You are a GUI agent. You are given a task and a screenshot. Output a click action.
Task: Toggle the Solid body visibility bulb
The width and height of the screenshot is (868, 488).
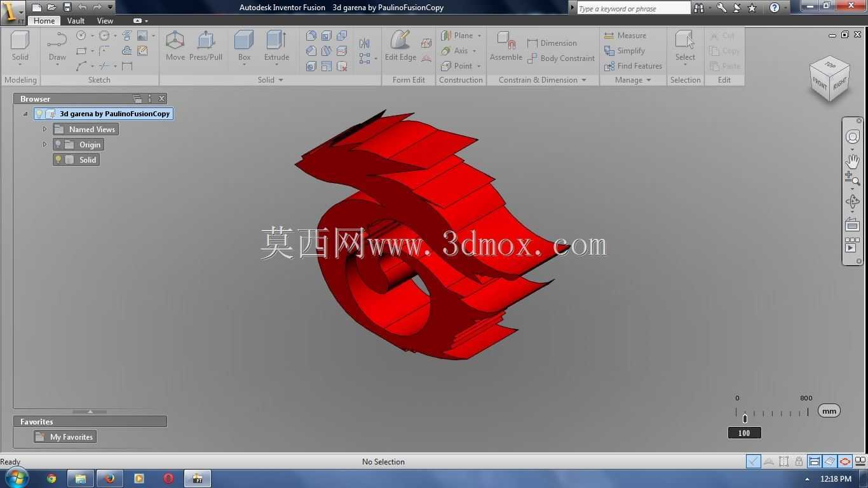tap(58, 159)
